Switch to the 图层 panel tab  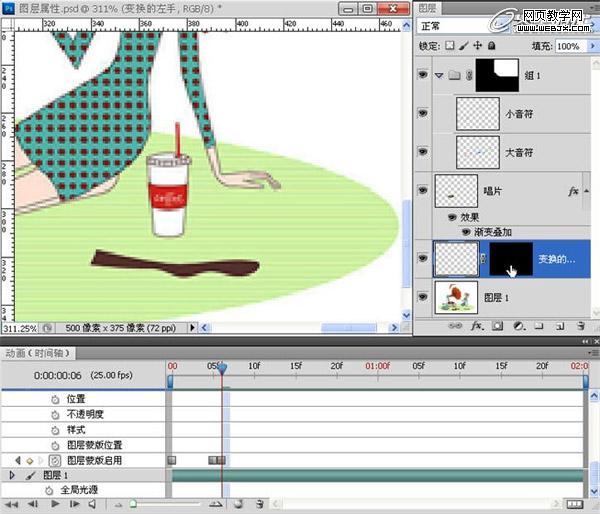coord(429,8)
